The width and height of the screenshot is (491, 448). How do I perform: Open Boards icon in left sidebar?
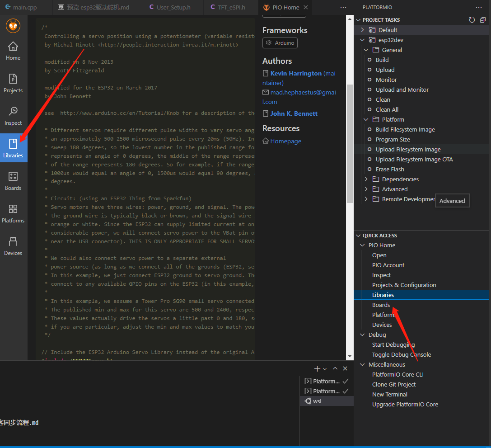coord(13,180)
